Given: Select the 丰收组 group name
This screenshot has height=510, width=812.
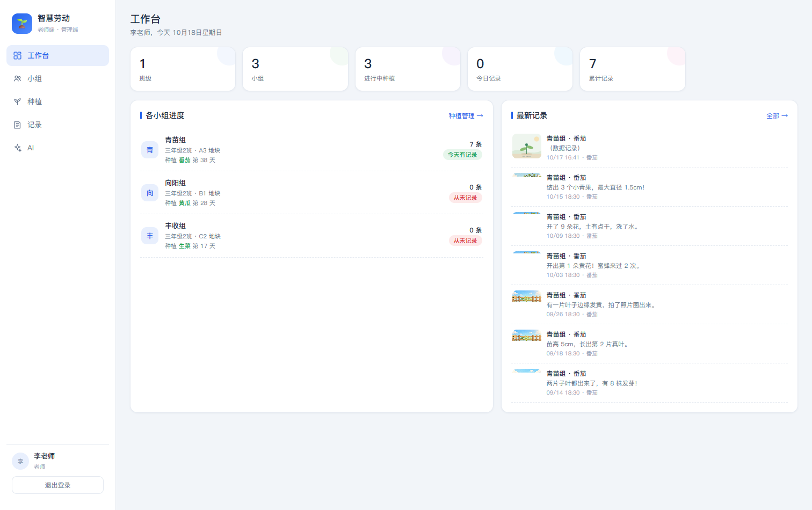Looking at the screenshot, I should coord(176,225).
